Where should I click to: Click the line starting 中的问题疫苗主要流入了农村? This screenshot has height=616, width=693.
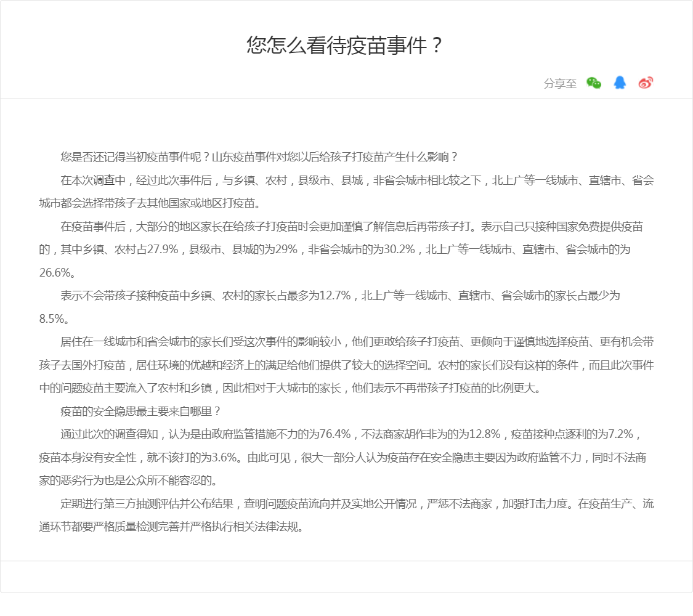(x=290, y=389)
